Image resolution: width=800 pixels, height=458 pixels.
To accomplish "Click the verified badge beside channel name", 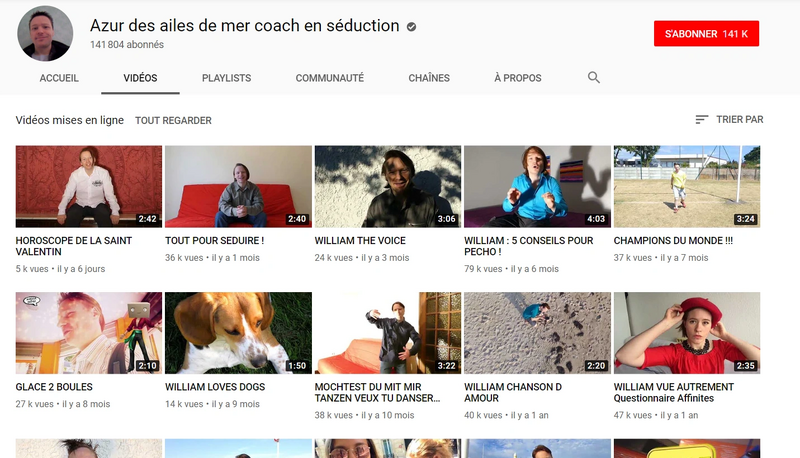I will [x=412, y=27].
